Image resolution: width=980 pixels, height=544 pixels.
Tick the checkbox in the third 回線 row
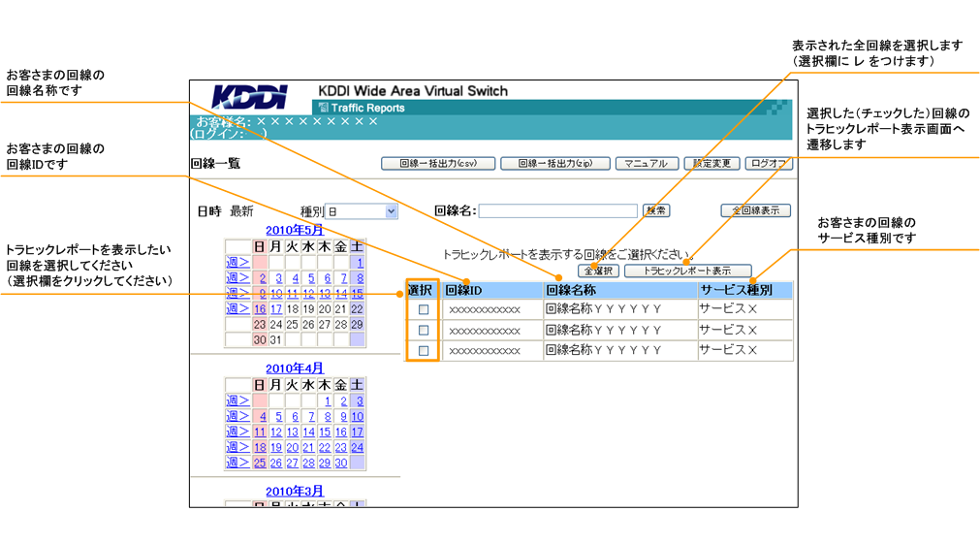pyautogui.click(x=424, y=351)
